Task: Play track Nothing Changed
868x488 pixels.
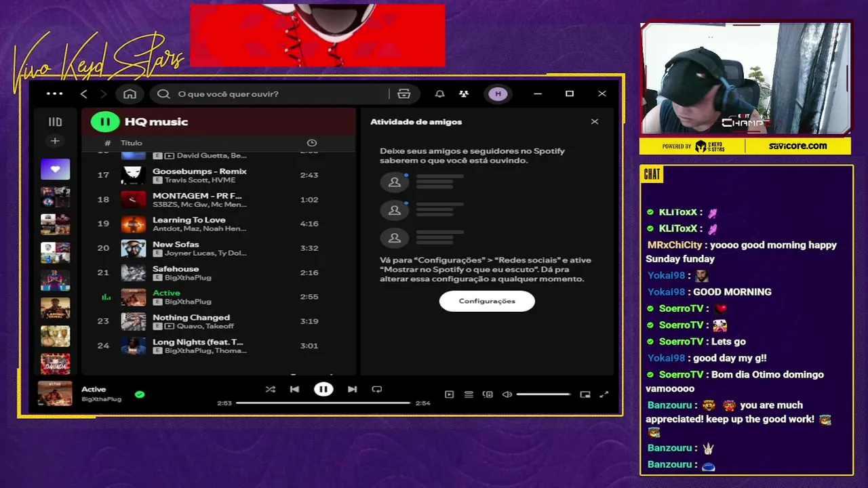Action: pyautogui.click(x=219, y=321)
